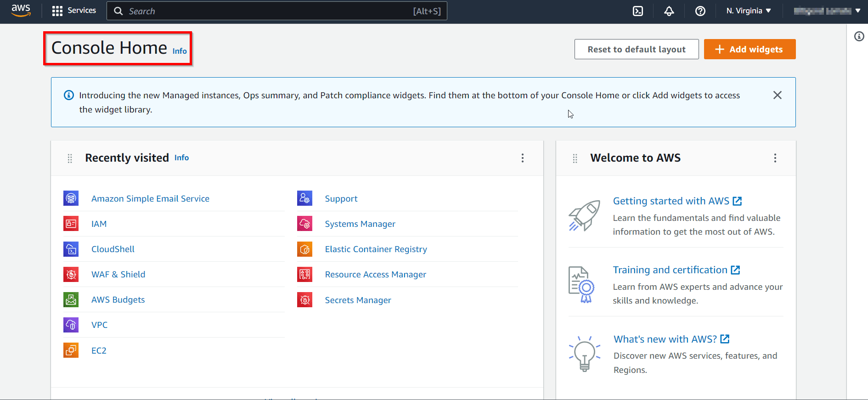This screenshot has width=868, height=400.
Task: Click the EC2 service icon
Action: pos(71,350)
